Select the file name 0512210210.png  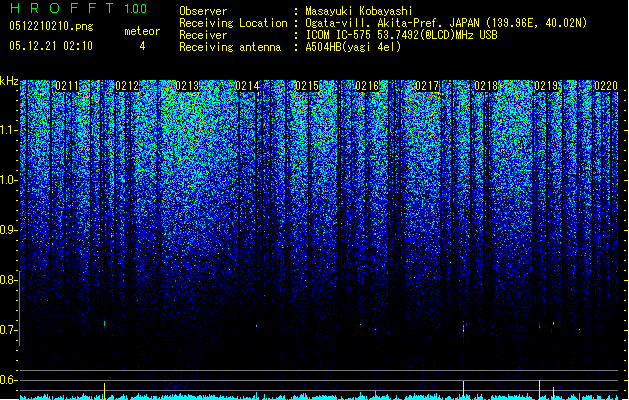tap(51, 26)
